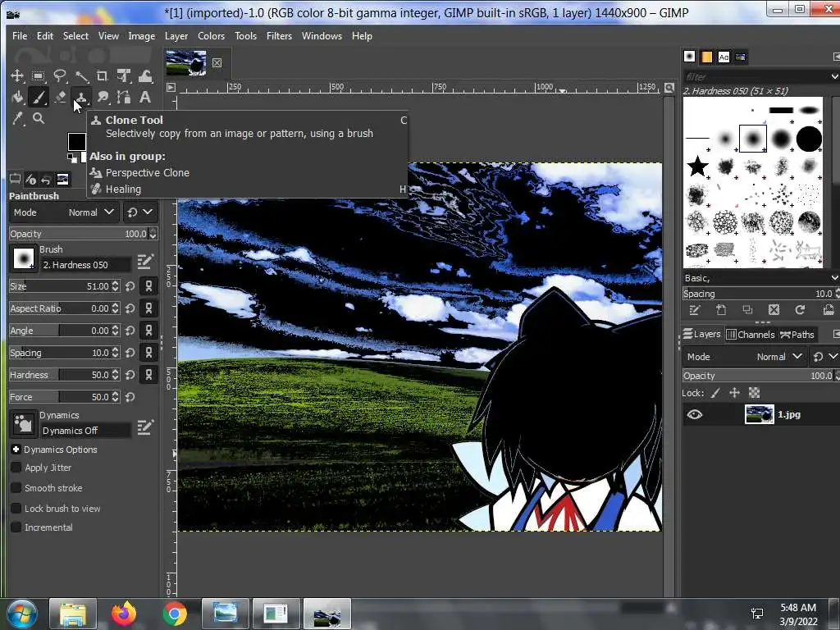Viewport: 840px width, 630px height.
Task: Select the black star brush
Action: tap(697, 166)
